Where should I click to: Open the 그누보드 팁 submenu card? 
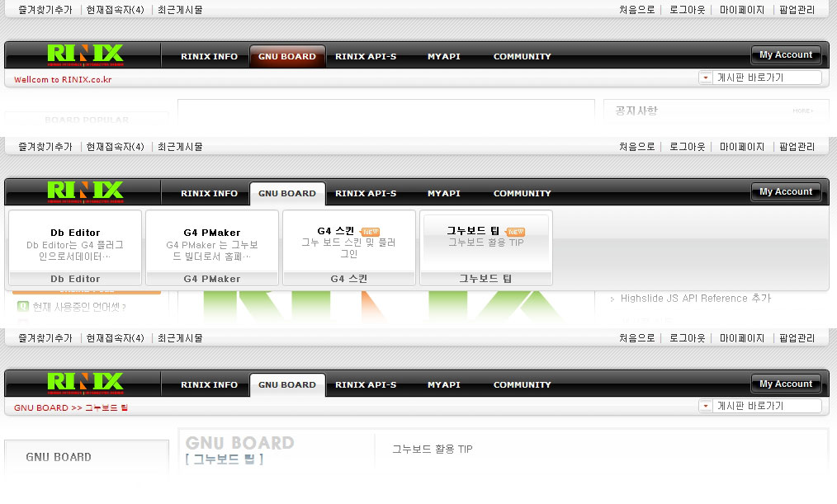[x=485, y=248]
